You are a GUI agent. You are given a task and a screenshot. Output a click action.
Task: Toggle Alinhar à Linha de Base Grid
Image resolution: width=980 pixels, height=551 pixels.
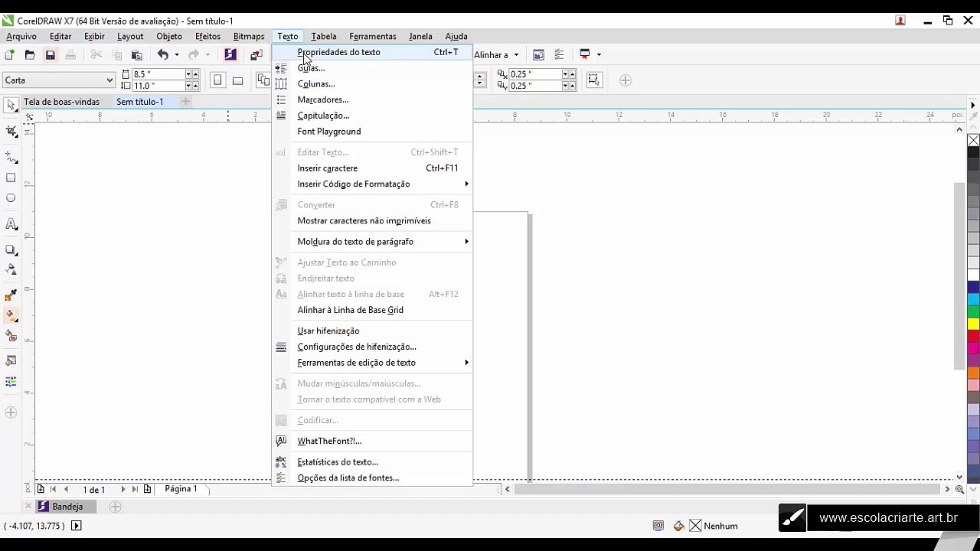[x=350, y=310]
